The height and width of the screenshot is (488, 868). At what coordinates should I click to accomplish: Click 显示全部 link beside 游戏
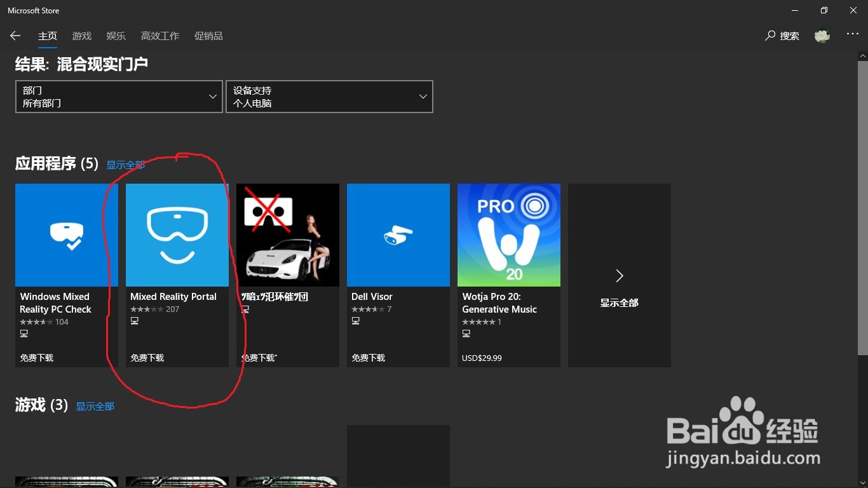95,407
